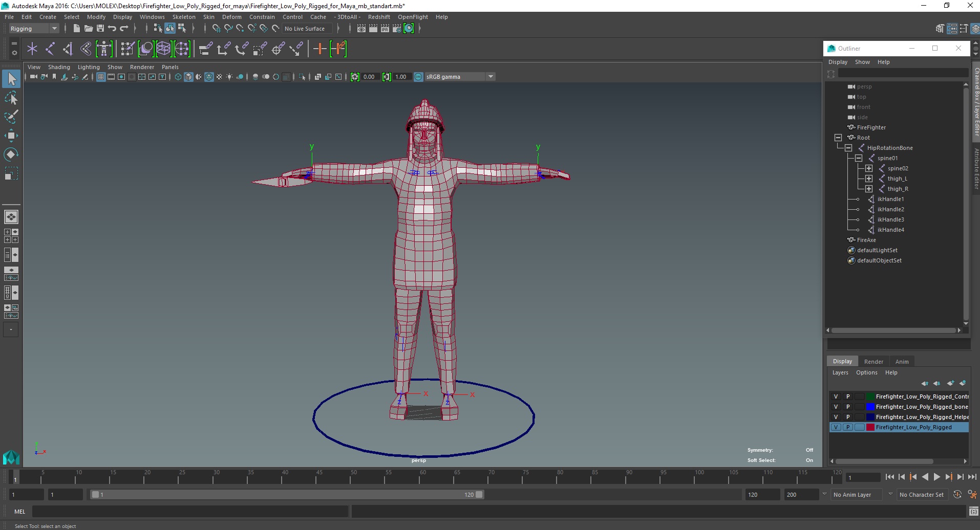
Task: Click the Undo arrow icon
Action: coord(112,29)
